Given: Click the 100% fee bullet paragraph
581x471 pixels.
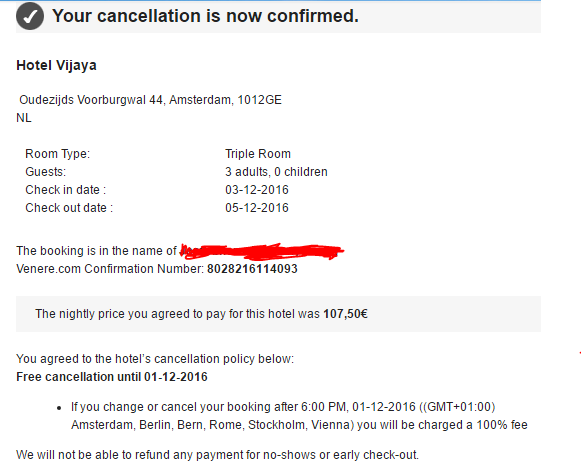Looking at the screenshot, I should 299,416.
